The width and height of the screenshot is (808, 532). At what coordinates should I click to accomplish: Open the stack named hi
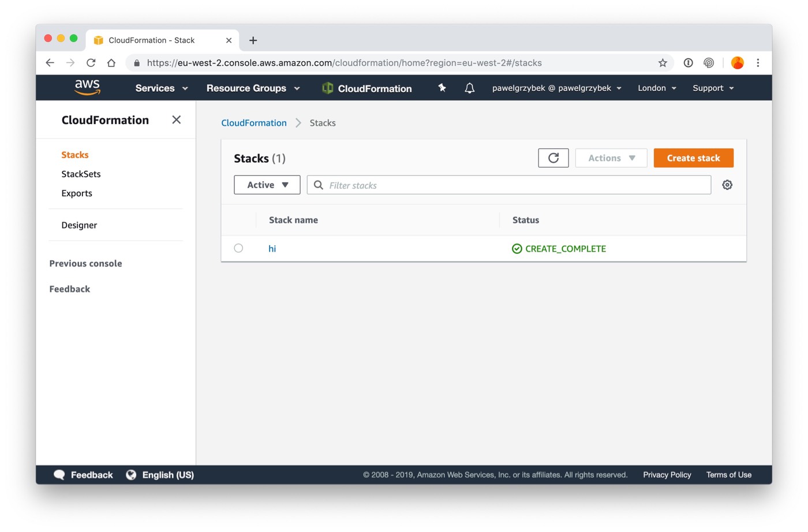[272, 248]
